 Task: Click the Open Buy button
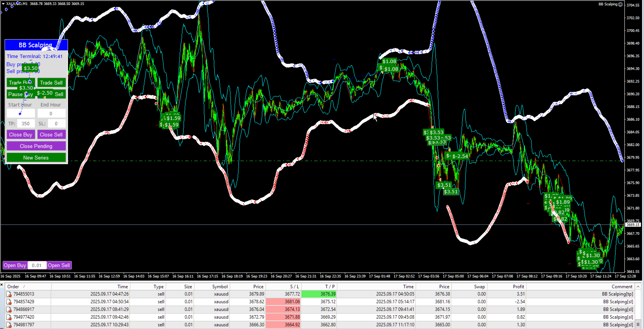click(x=15, y=265)
